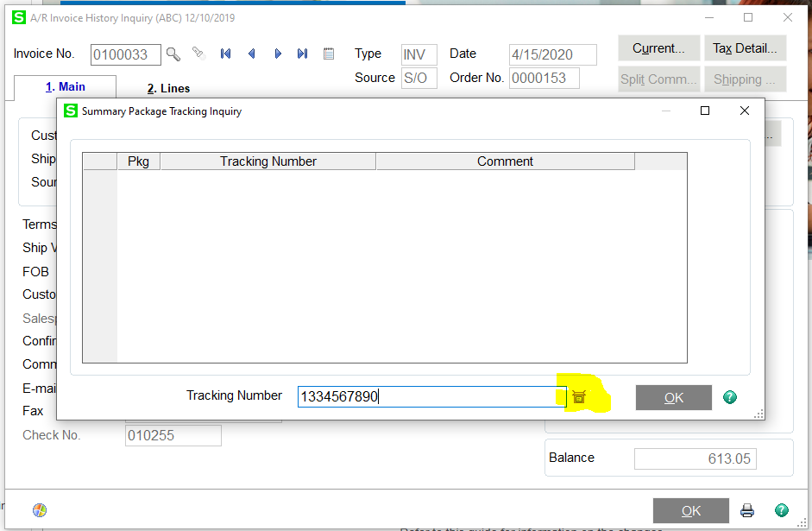Click the Invoice No. field 0100033
This screenshot has width=812, height=531.
point(126,54)
